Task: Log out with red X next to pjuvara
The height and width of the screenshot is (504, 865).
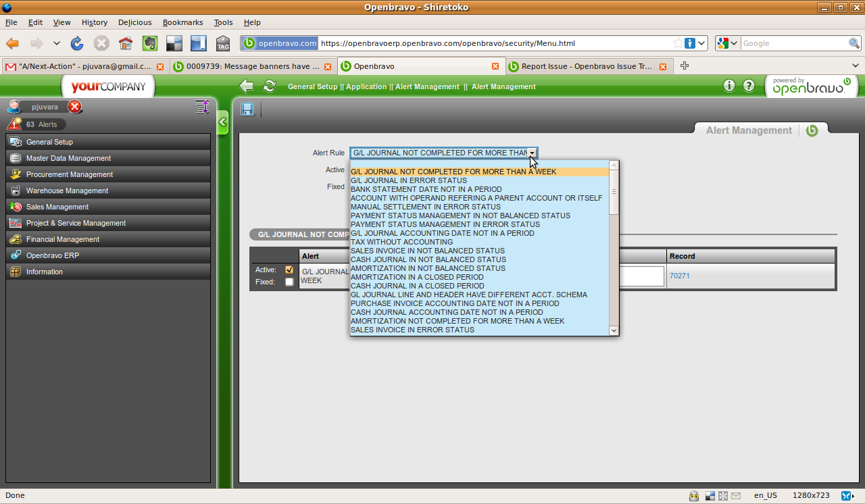Action: point(75,107)
